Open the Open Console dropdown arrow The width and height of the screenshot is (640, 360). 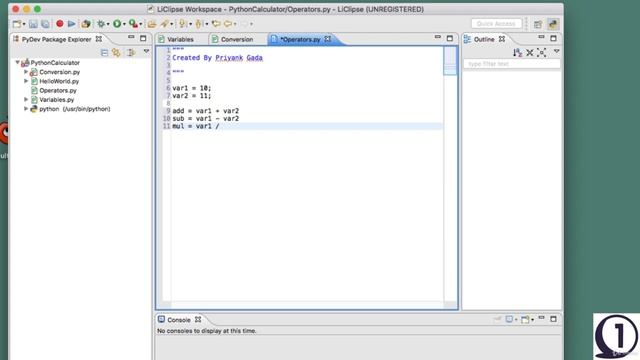click(533, 320)
